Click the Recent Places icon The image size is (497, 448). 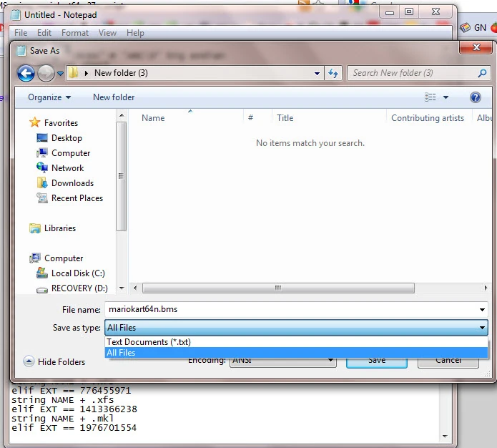coord(42,198)
